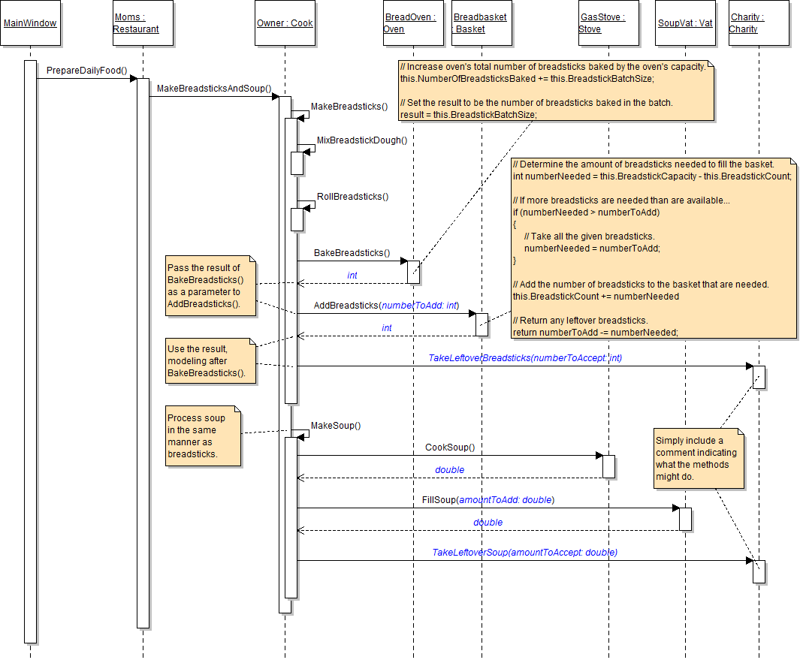Click the RollBreadsticks() self-call label
This screenshot has width=800, height=672.
tap(352, 197)
